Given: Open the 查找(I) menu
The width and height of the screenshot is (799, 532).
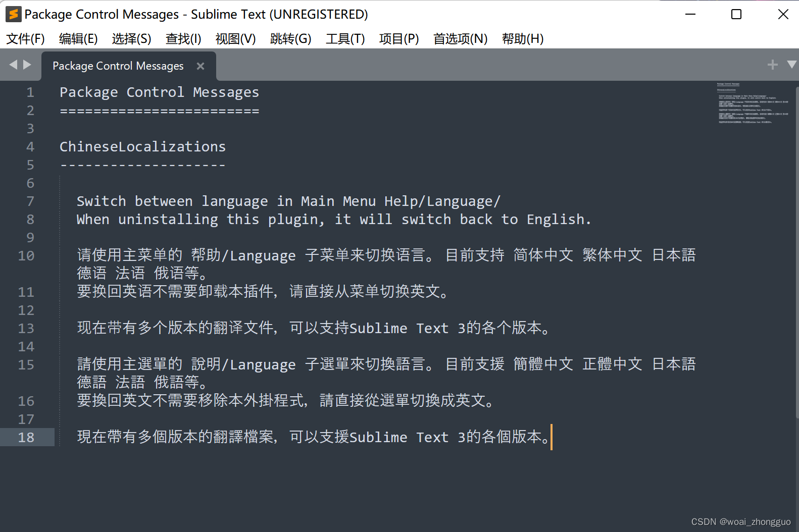Looking at the screenshot, I should point(183,38).
